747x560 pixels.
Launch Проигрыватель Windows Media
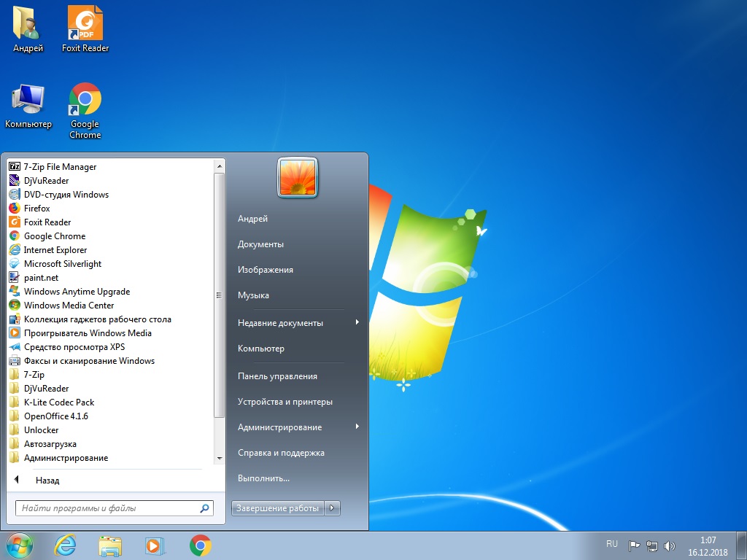(80, 332)
